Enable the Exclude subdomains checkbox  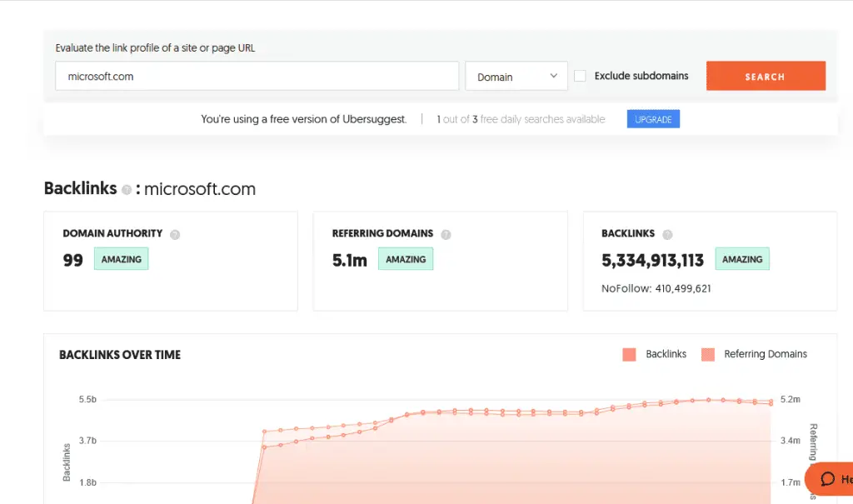pyautogui.click(x=580, y=76)
